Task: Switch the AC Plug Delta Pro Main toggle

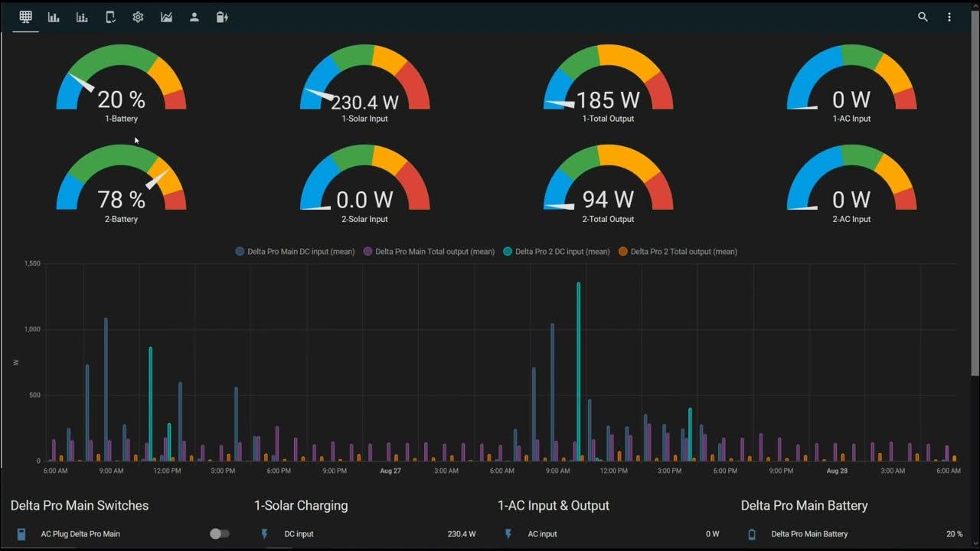Action: coord(219,533)
